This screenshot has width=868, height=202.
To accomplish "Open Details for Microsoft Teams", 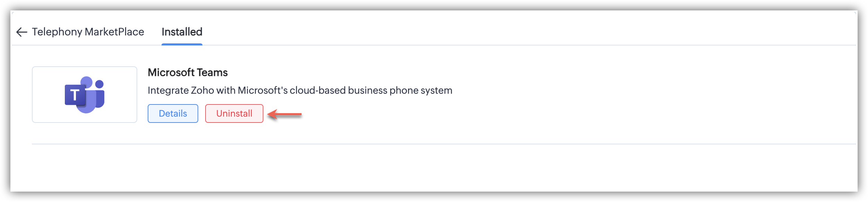I will 173,113.
